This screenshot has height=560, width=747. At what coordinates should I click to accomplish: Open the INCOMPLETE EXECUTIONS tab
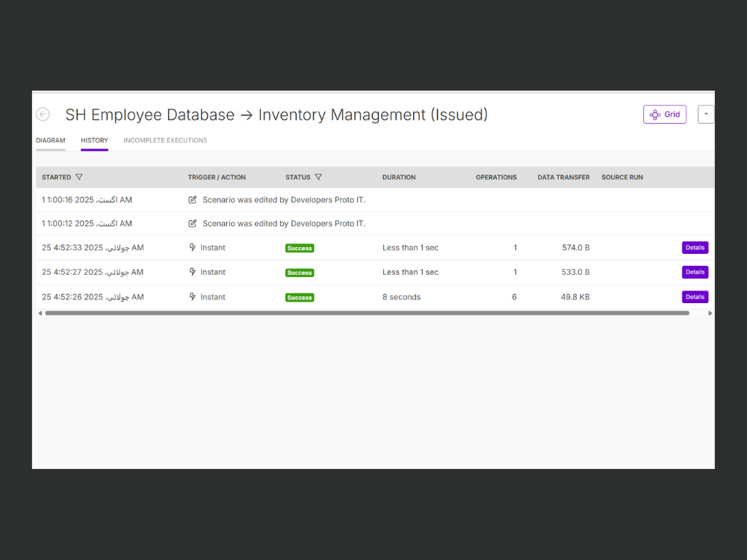click(165, 140)
